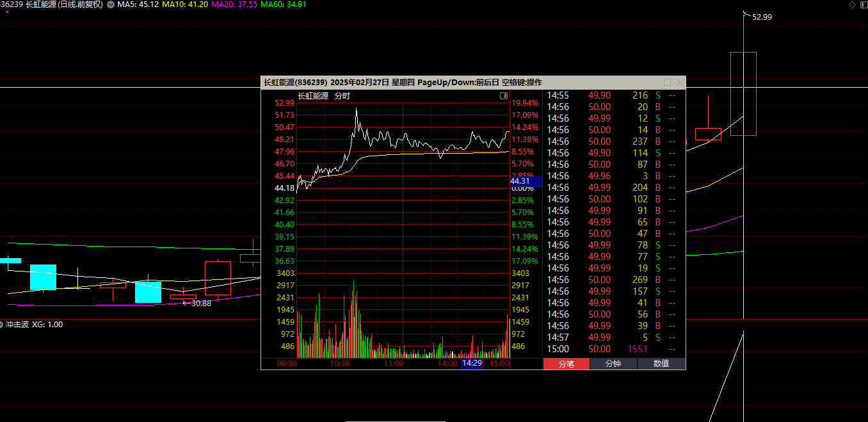868x422 pixels.
Task: Click the 14:29 time marker on axis
Action: [x=472, y=363]
